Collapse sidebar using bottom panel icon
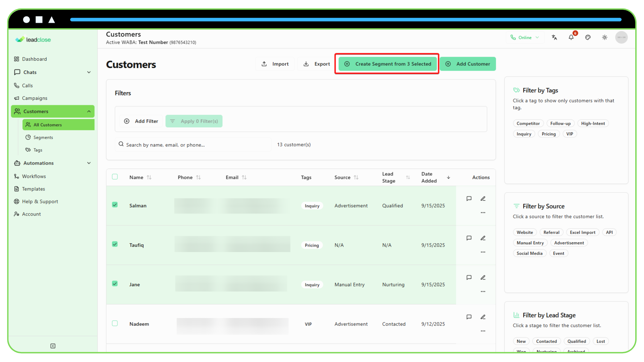Screen dimensions: 644x362 pyautogui.click(x=53, y=346)
